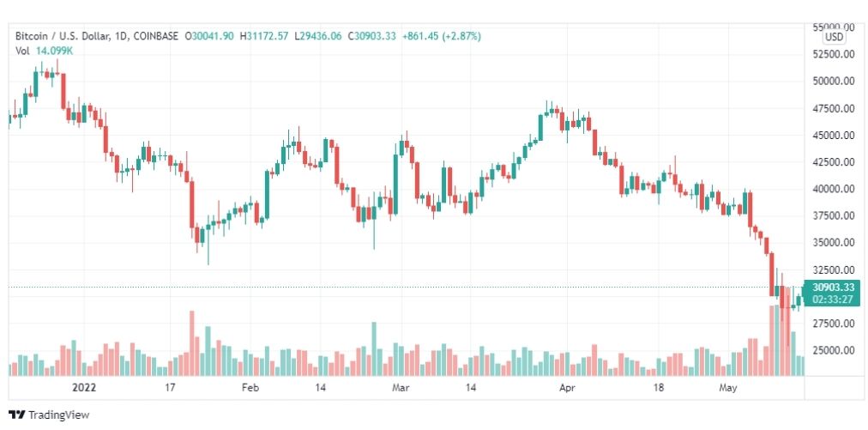Viewport: 868px width, 430px height.
Task: Open the USD currency selector
Action: tap(835, 37)
